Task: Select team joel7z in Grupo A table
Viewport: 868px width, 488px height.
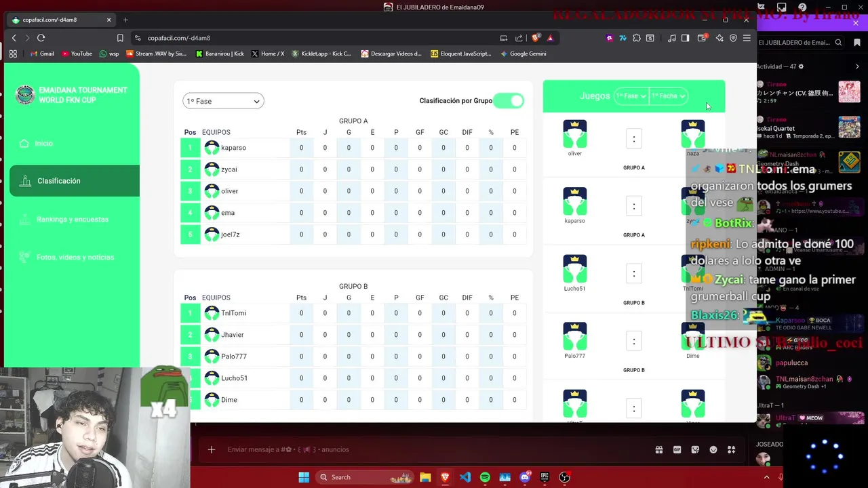Action: tap(231, 235)
